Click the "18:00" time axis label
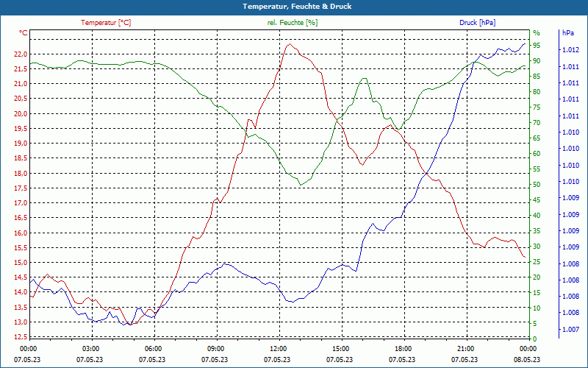Image resolution: width=588 pixels, height=368 pixels. [403, 349]
